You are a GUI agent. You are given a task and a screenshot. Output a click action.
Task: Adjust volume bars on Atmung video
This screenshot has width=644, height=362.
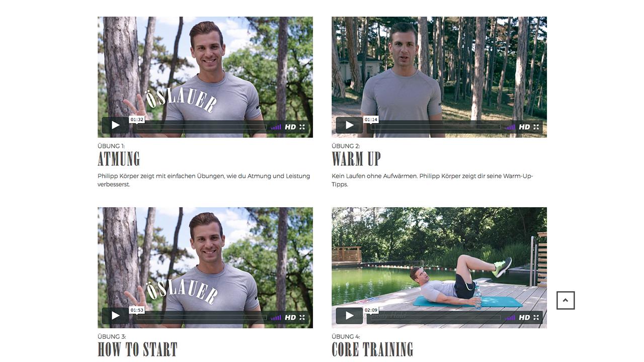click(276, 127)
